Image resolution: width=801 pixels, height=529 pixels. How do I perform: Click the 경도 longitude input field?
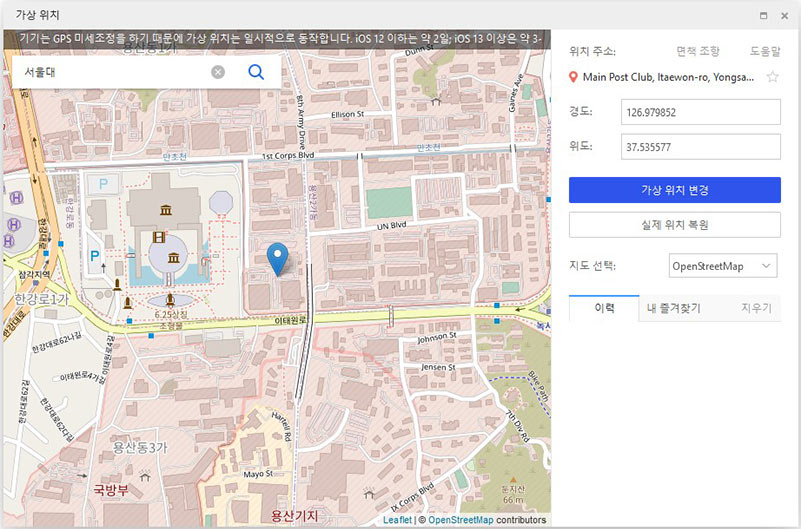pos(700,112)
